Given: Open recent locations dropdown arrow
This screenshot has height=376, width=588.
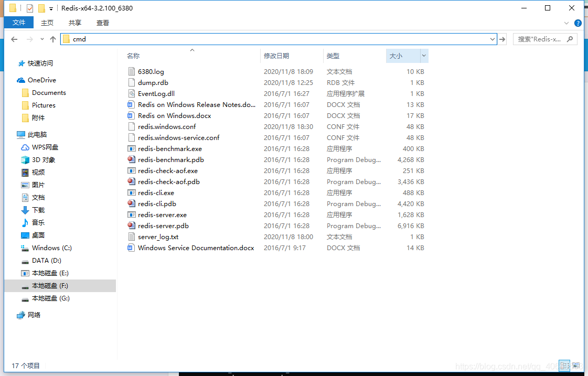Looking at the screenshot, I should 42,39.
